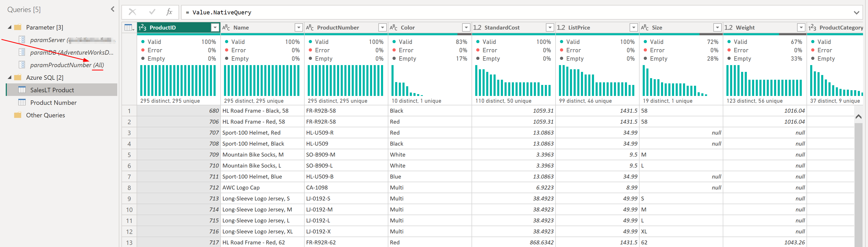Click the table icon beside SalesLT Product
Image resolution: width=868 pixels, height=247 pixels.
tap(22, 89)
